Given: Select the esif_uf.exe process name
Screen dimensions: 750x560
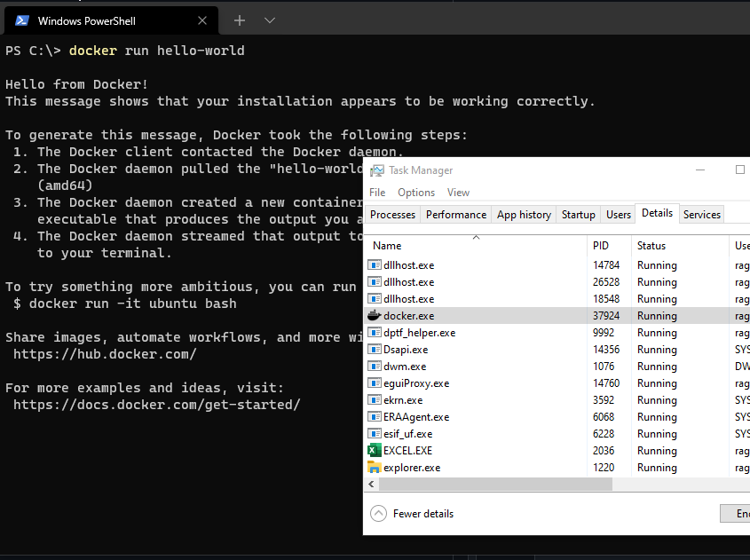Looking at the screenshot, I should (x=408, y=434).
